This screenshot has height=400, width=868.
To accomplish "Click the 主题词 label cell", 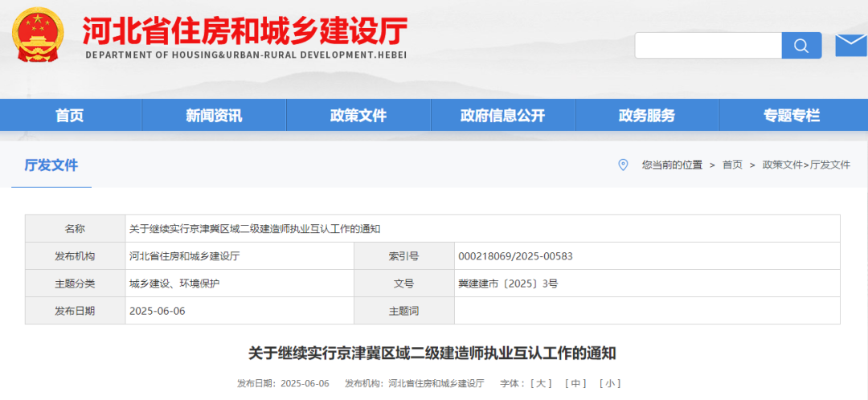I will 404,311.
